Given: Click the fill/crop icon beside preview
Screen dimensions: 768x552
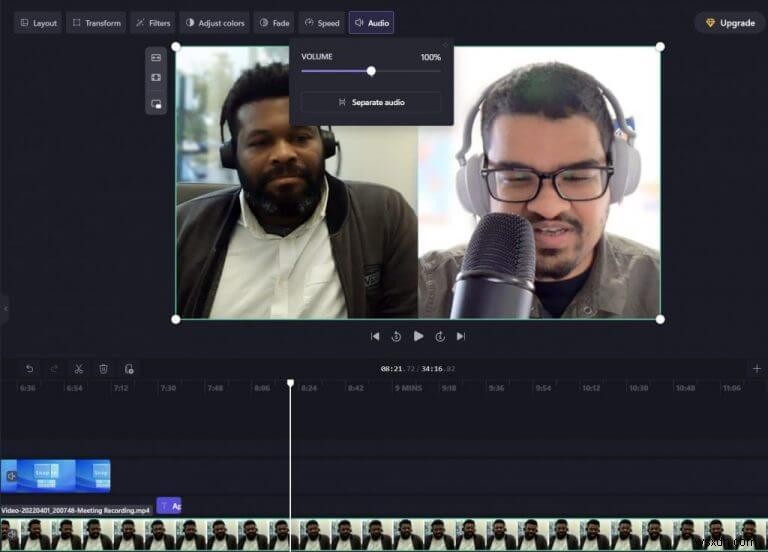Looking at the screenshot, I should [x=156, y=78].
